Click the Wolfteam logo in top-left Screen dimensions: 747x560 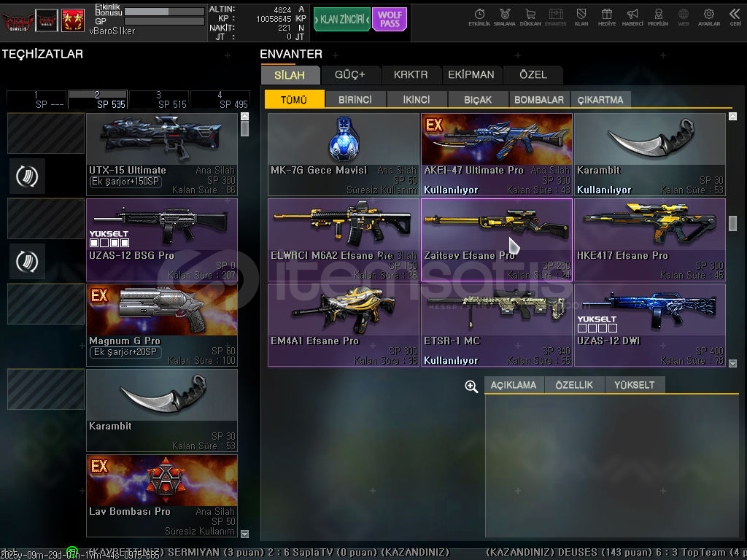18,20
